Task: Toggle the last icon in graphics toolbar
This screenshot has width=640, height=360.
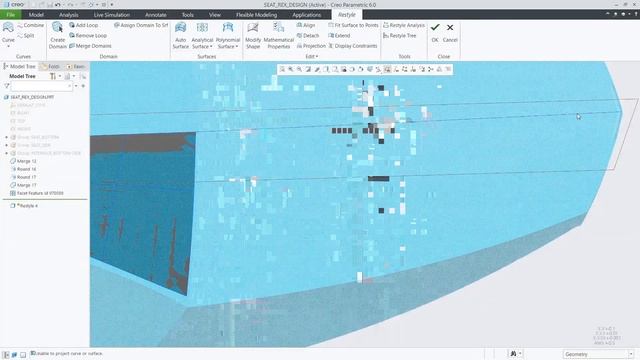Action: [x=448, y=69]
